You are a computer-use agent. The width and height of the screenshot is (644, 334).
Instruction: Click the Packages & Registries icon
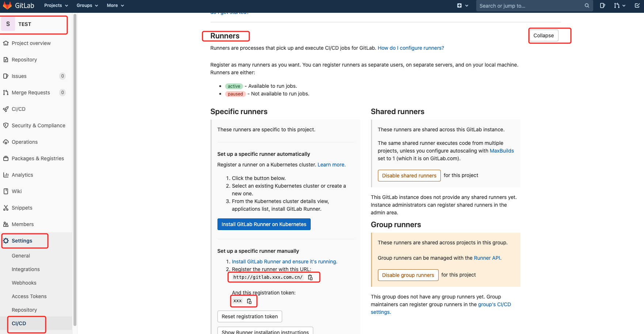pyautogui.click(x=6, y=158)
